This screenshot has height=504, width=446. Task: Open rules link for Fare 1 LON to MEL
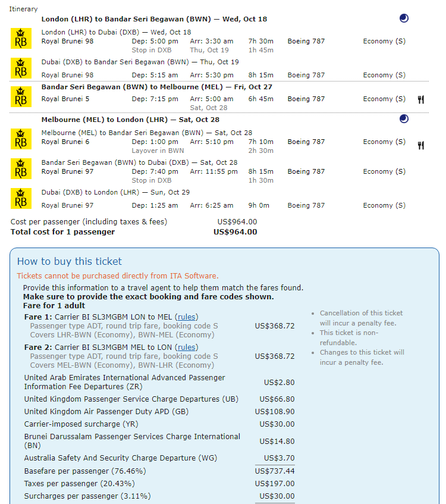point(186,317)
